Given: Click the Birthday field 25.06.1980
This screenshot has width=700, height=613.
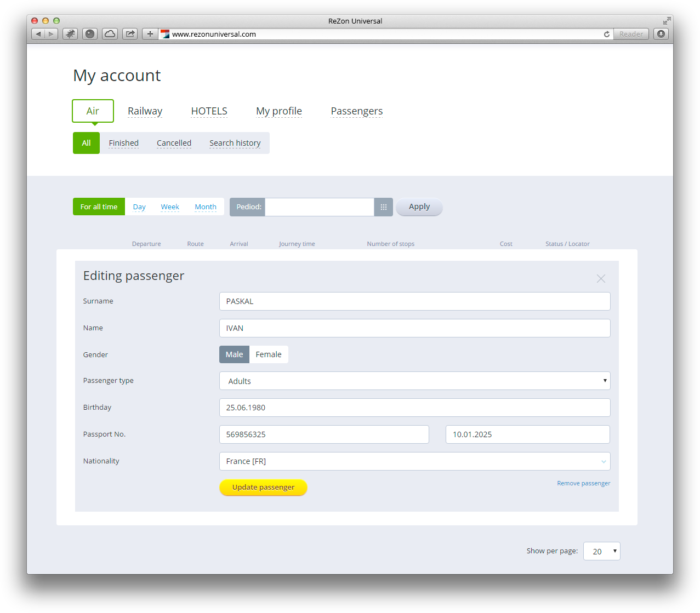Looking at the screenshot, I should [x=414, y=408].
